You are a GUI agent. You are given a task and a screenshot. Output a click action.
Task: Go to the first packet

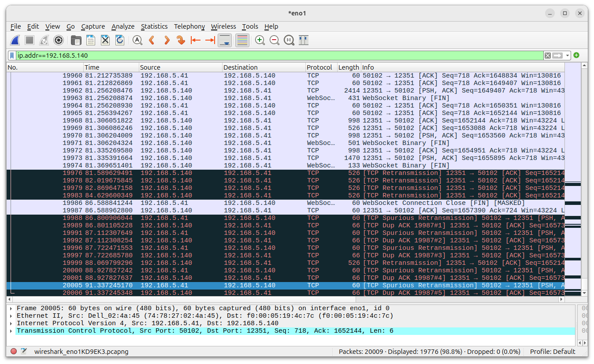(x=195, y=41)
